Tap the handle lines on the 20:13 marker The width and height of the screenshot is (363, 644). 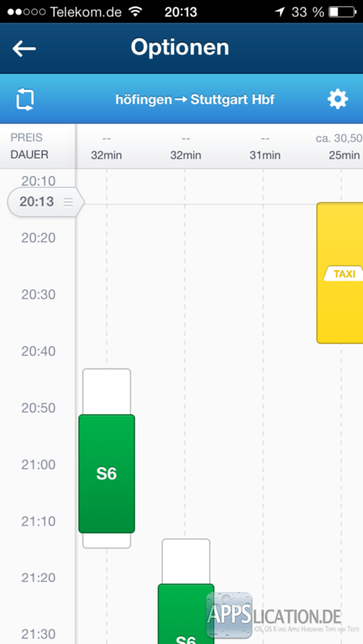click(x=68, y=202)
